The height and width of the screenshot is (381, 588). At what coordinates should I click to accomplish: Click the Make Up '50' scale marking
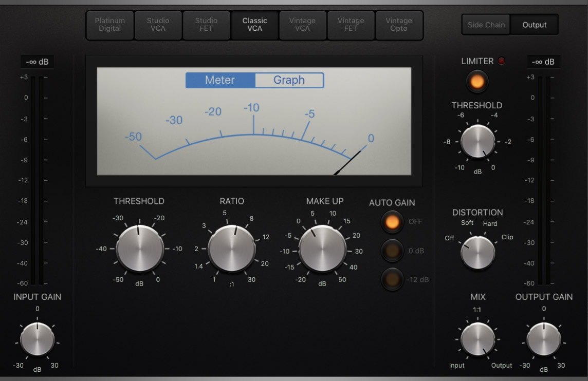342,279
